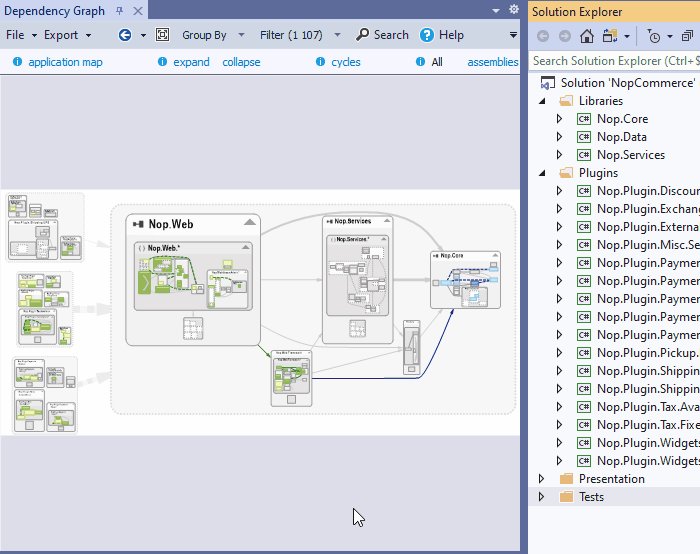Select the Dependency Graph tab
This screenshot has width=700, height=554.
[x=54, y=11]
